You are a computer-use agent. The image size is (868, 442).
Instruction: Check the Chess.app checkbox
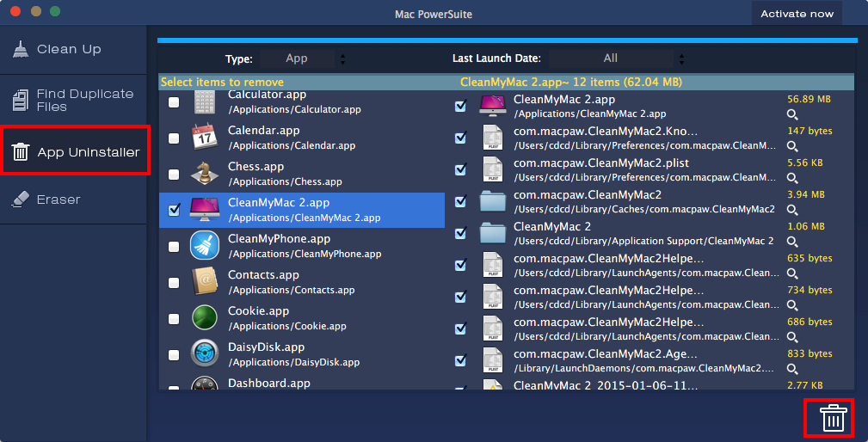tap(174, 175)
